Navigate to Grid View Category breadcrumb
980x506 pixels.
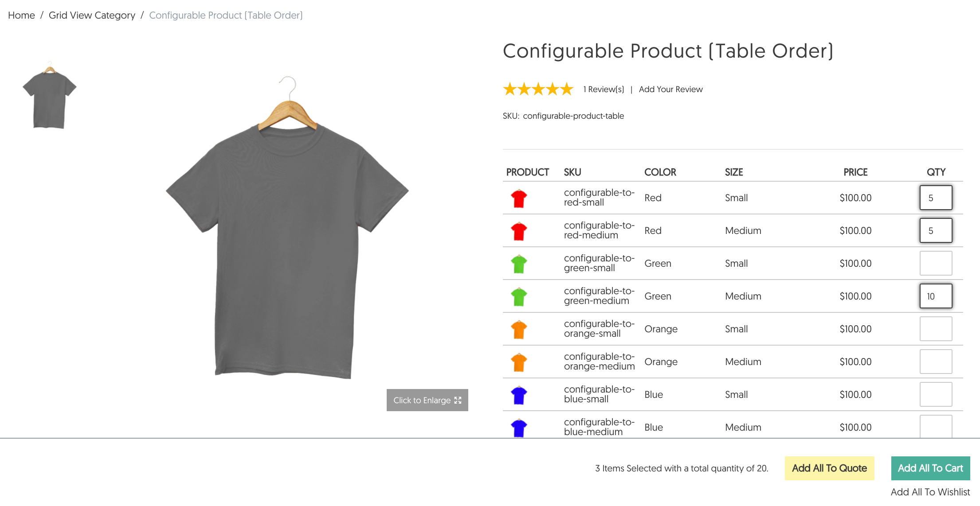tap(92, 16)
